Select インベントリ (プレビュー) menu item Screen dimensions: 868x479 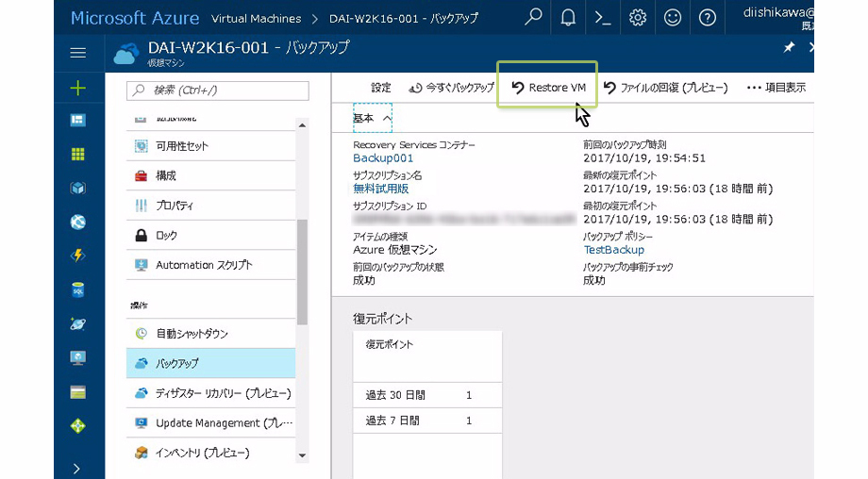coord(211,453)
